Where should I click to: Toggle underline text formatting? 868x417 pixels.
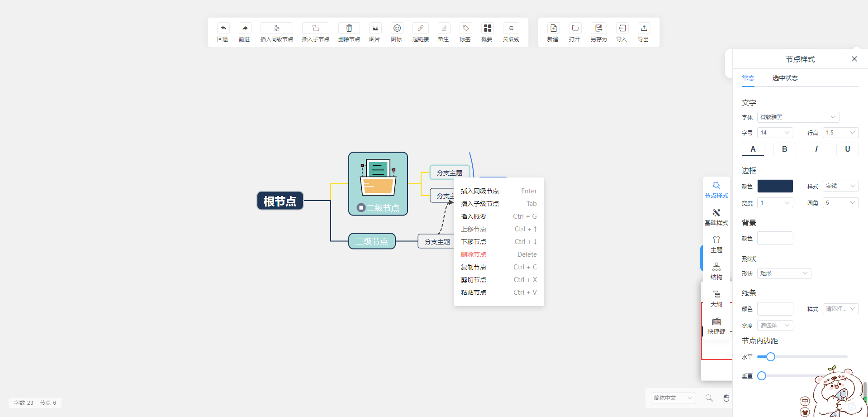point(847,149)
